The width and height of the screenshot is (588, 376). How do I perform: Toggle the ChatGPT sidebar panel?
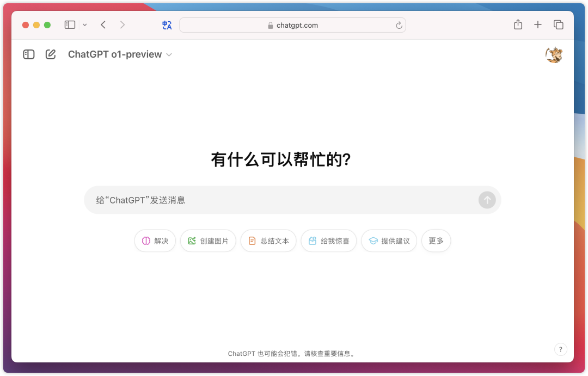point(28,54)
